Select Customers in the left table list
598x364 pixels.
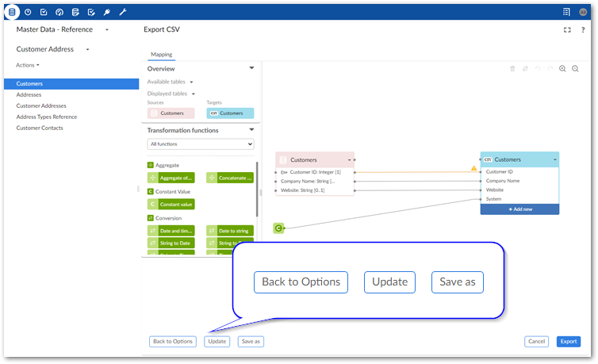71,84
